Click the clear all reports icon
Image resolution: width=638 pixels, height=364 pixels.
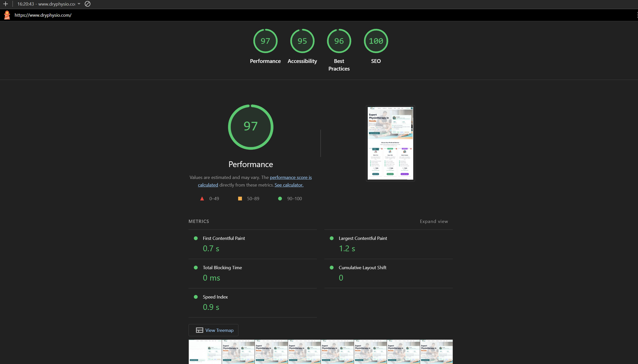(88, 4)
